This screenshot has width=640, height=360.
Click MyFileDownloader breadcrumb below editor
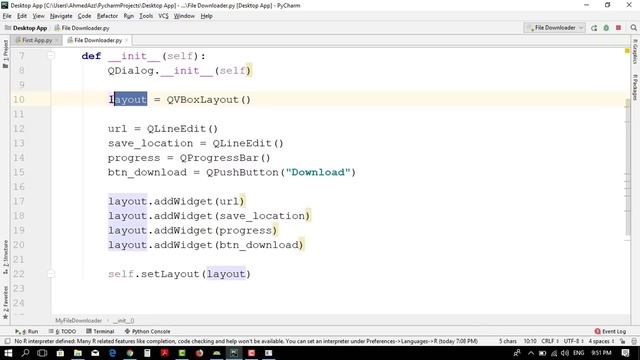pos(78,321)
